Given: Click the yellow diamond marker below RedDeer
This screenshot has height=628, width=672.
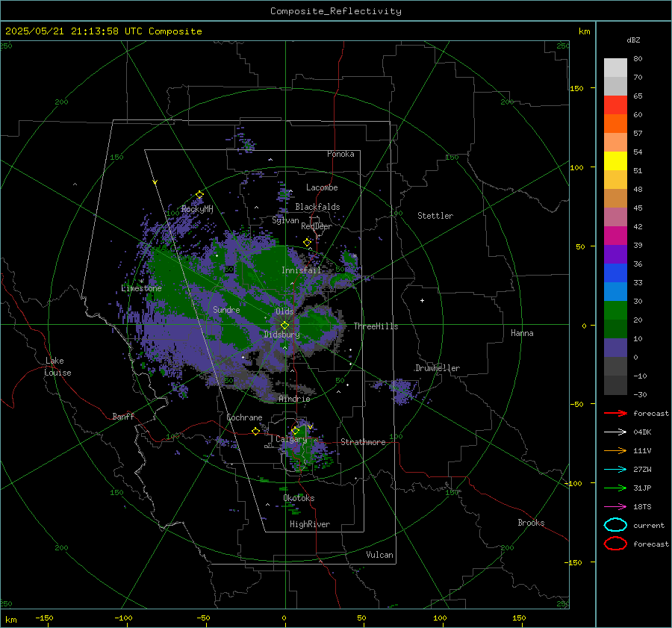Looking at the screenshot, I should click(x=308, y=243).
